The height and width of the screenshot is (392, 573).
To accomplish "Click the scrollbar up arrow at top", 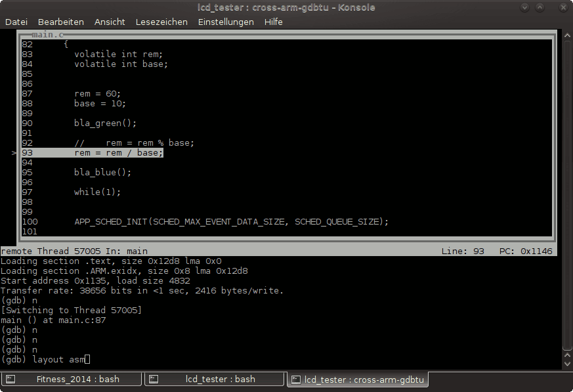I will pos(567,35).
